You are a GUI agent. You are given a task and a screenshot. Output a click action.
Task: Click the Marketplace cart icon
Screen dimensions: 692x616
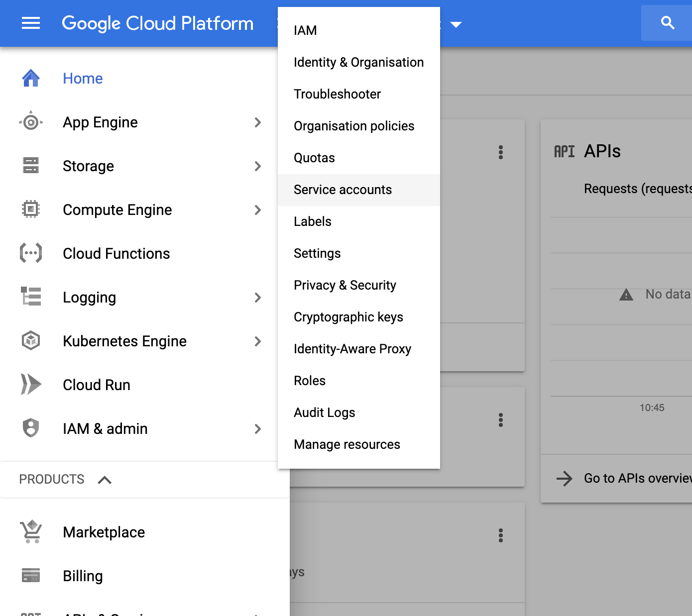[31, 532]
